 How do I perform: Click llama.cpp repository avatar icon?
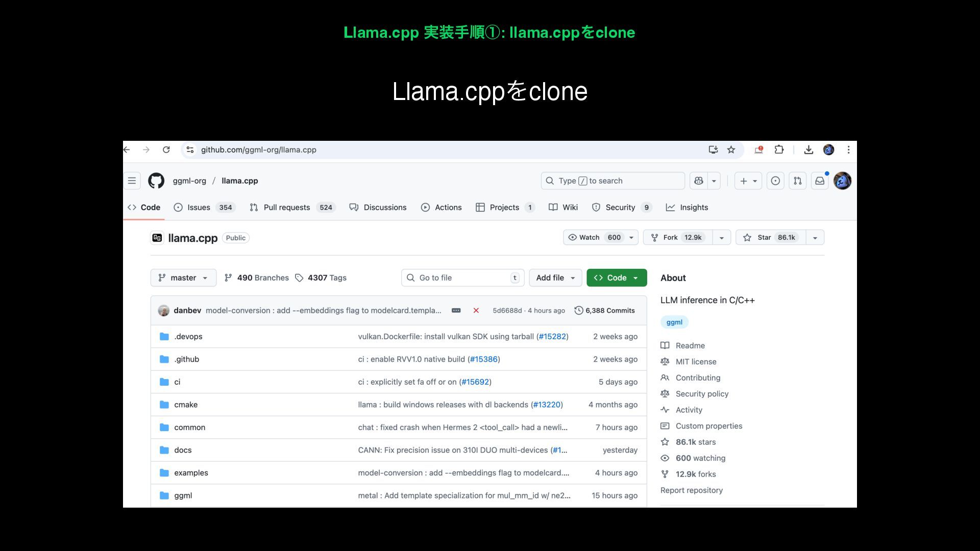(x=157, y=238)
